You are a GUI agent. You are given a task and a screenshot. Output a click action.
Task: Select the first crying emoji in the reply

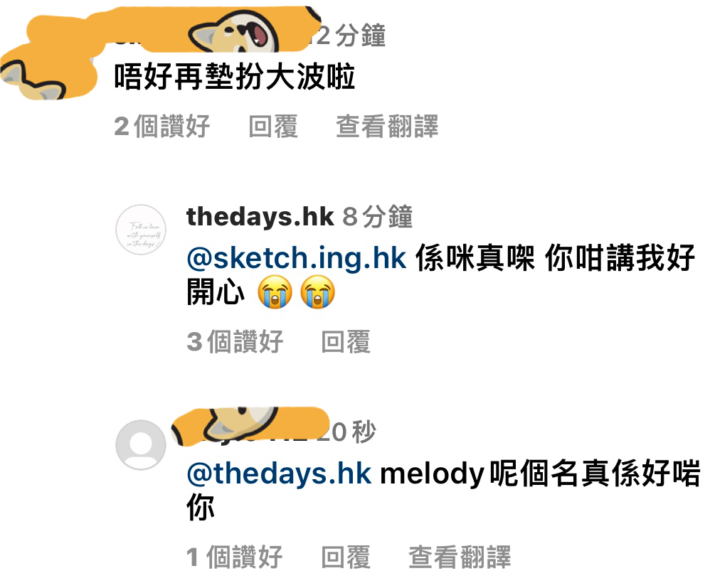point(275,292)
